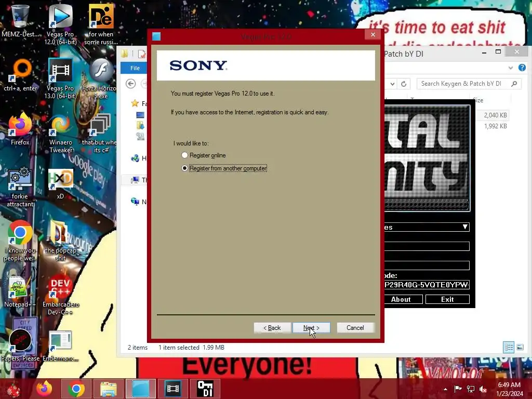This screenshot has height=399, width=532.
Task: Expand the Explorer address history dropdown
Action: 393,84
